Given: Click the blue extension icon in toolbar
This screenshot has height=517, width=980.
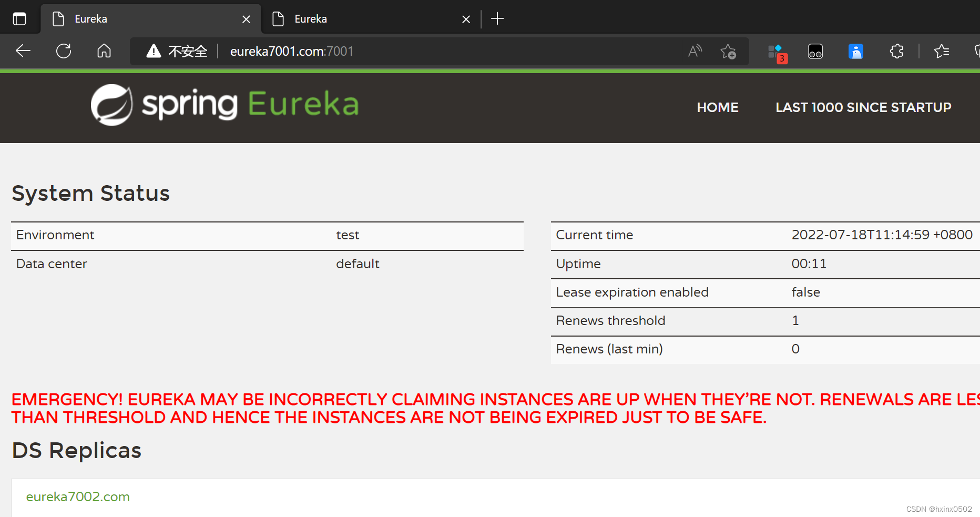Looking at the screenshot, I should (856, 51).
